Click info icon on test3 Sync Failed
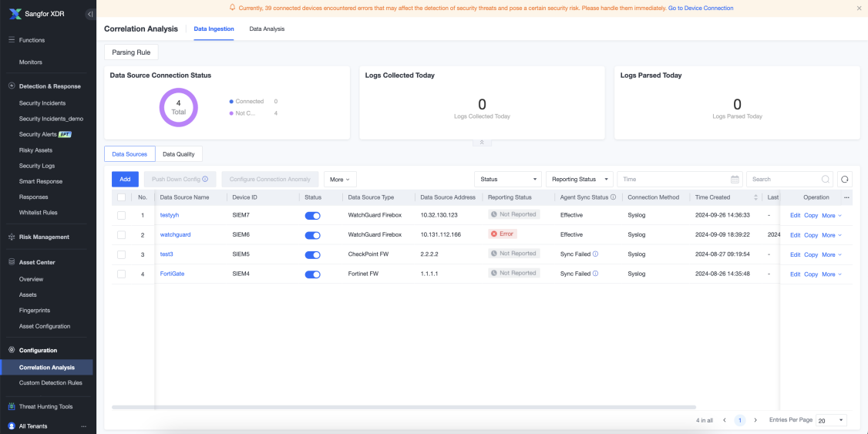Image resolution: width=868 pixels, height=434 pixels. [596, 254]
